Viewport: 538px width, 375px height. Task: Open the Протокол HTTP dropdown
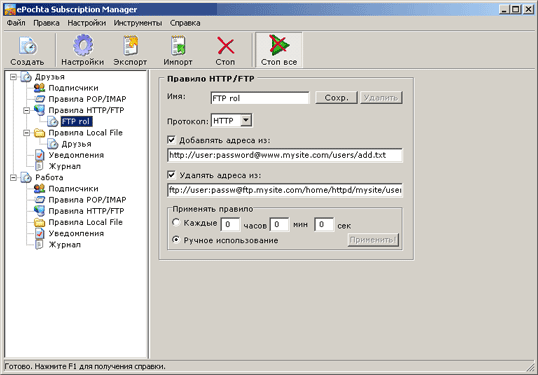pyautogui.click(x=246, y=120)
